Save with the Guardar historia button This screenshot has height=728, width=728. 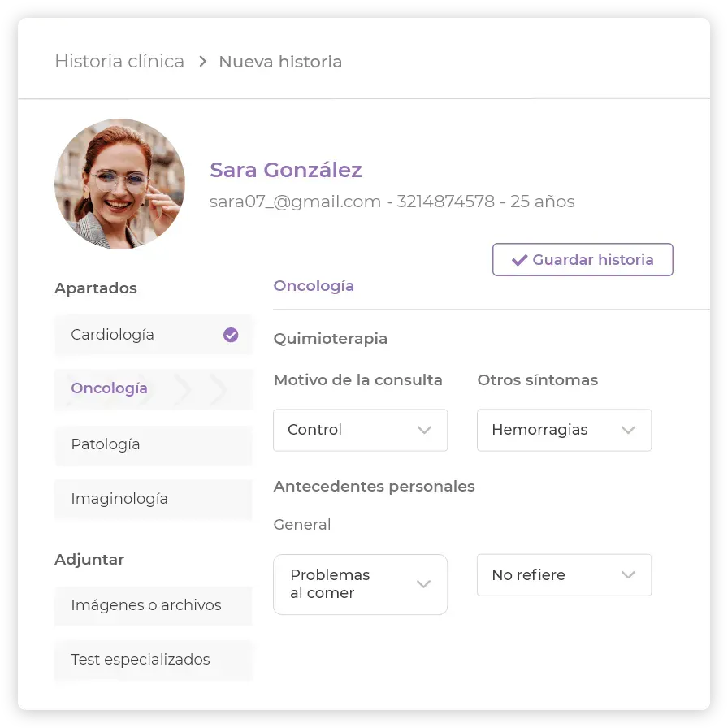(583, 259)
